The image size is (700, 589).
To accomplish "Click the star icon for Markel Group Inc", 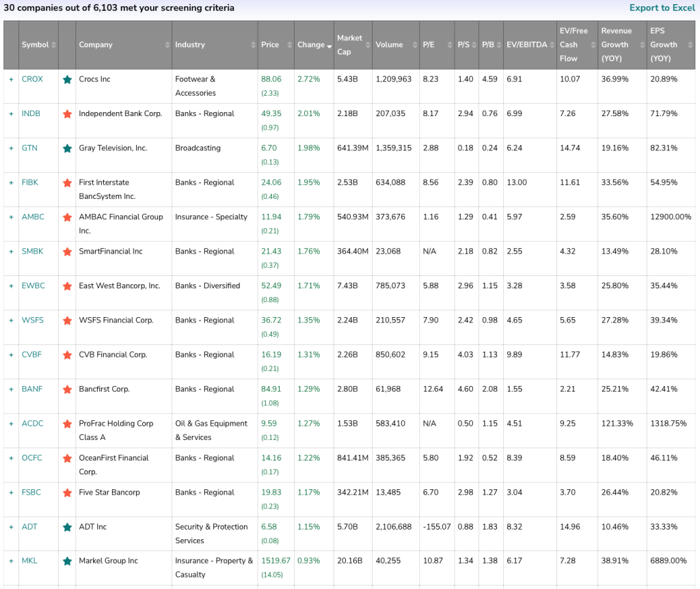I will (x=68, y=562).
